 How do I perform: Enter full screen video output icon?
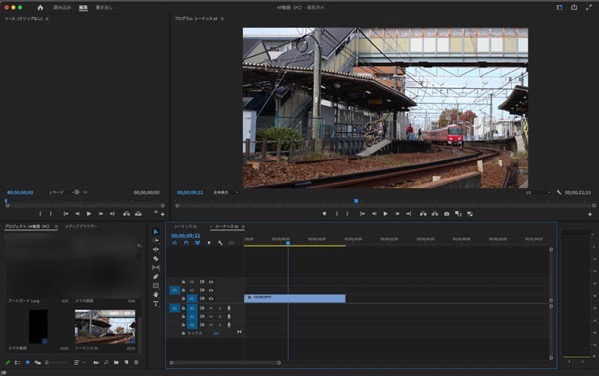[588, 7]
